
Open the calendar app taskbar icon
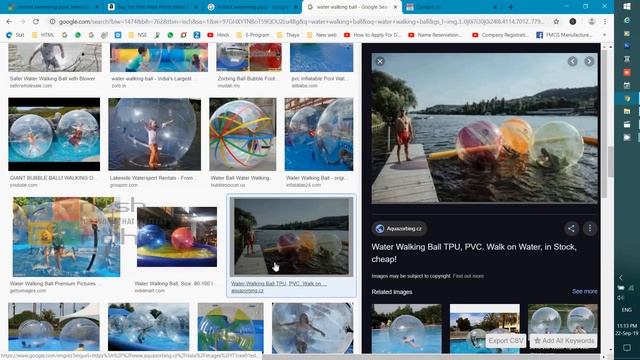(627, 85)
